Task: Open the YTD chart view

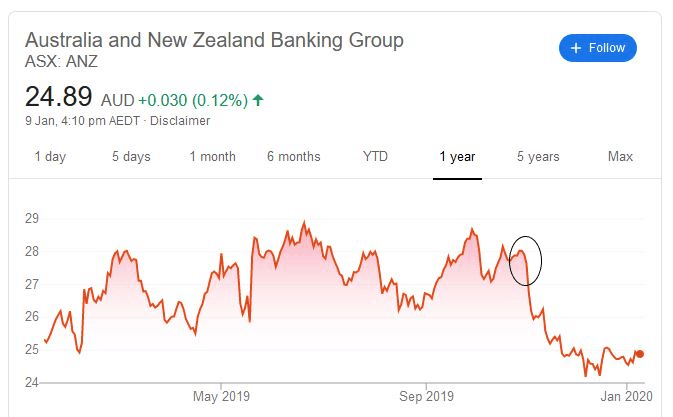Action: coord(375,156)
